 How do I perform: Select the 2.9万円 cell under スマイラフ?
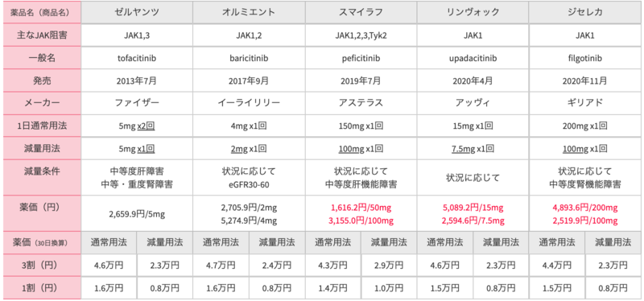389,266
